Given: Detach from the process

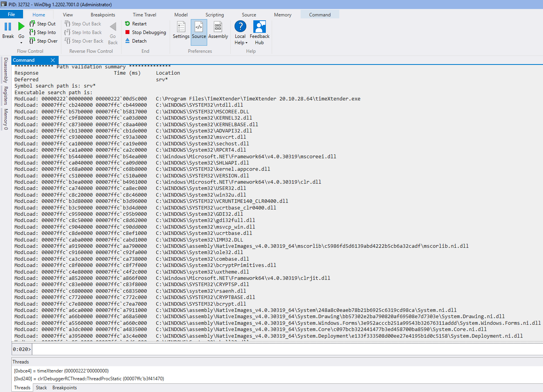Looking at the screenshot, I should (136, 41).
